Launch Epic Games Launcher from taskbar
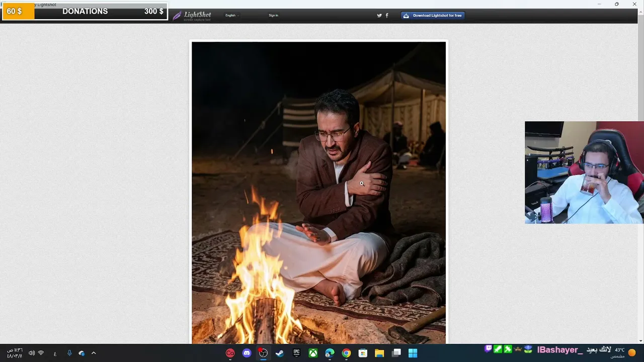 pyautogui.click(x=296, y=353)
